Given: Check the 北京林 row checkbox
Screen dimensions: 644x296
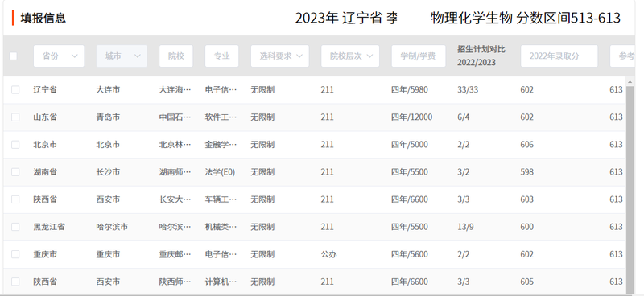Looking at the screenshot, I should tap(15, 145).
